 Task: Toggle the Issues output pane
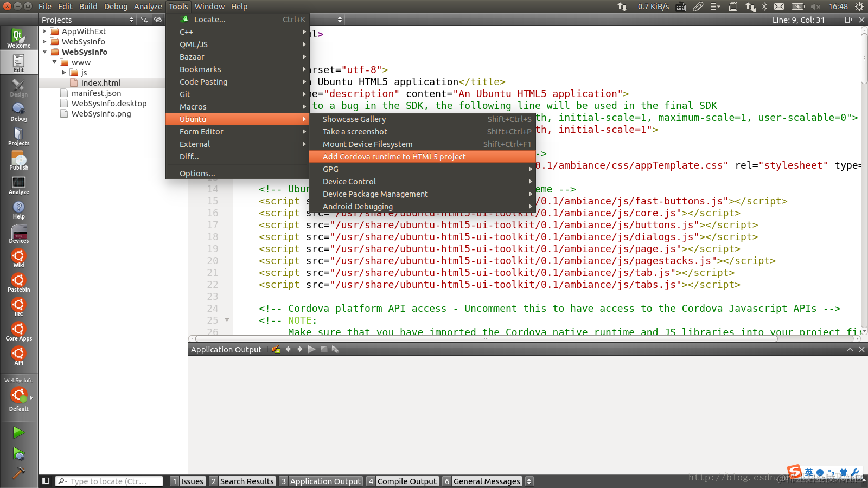187,481
